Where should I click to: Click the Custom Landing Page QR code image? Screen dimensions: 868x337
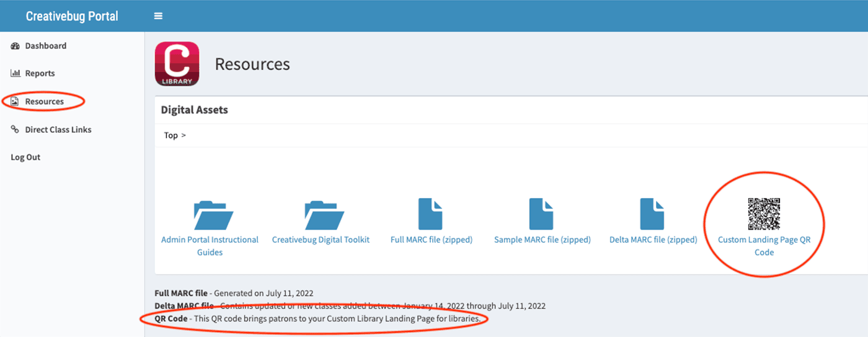point(764,214)
